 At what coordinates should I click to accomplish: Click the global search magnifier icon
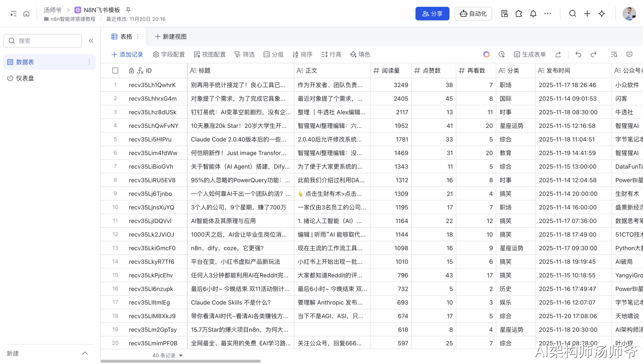point(572,14)
